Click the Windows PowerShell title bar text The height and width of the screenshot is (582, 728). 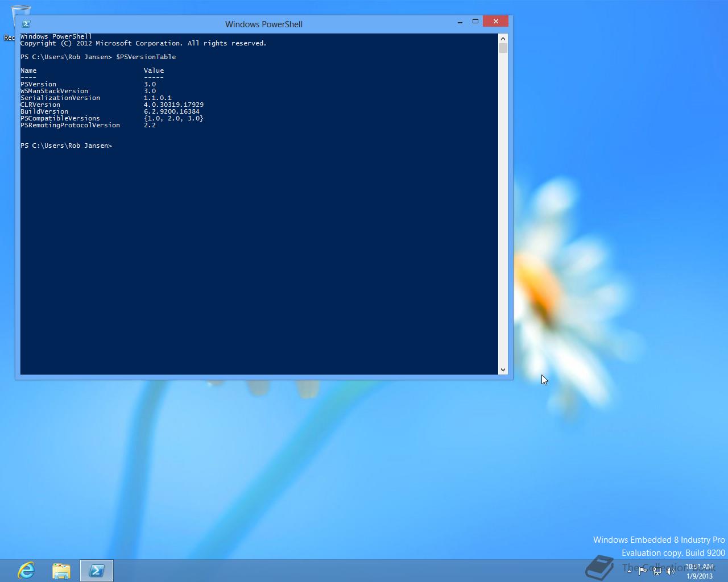264,24
